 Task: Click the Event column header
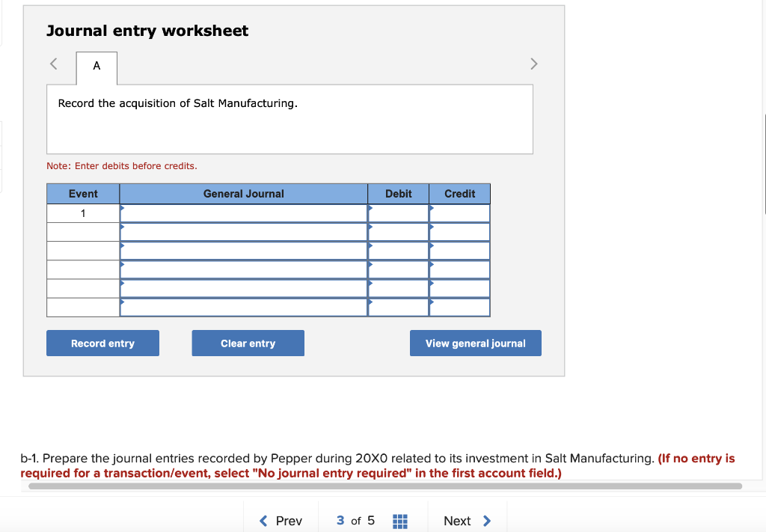pos(83,194)
